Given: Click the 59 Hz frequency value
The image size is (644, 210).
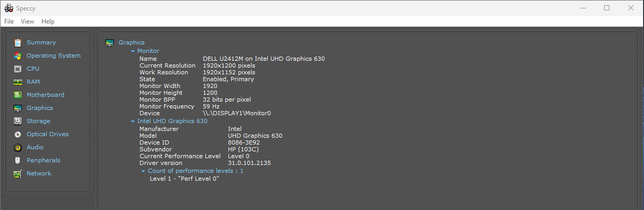Looking at the screenshot, I should [211, 106].
